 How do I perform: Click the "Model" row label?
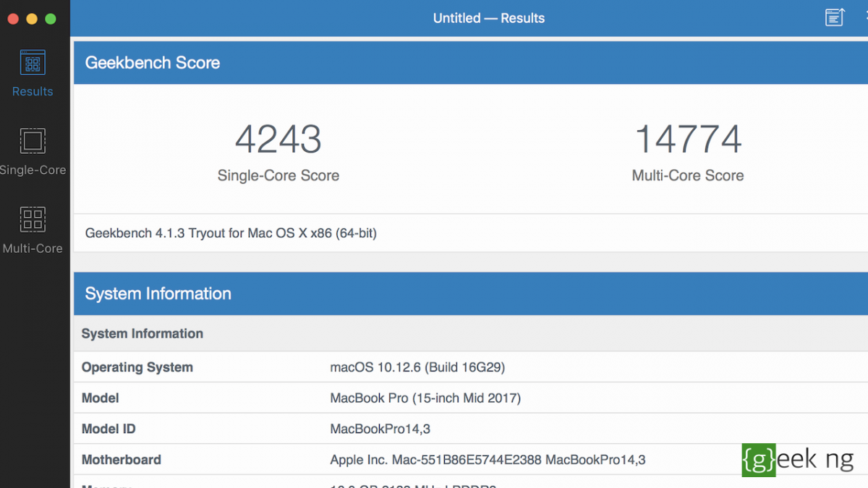click(101, 398)
